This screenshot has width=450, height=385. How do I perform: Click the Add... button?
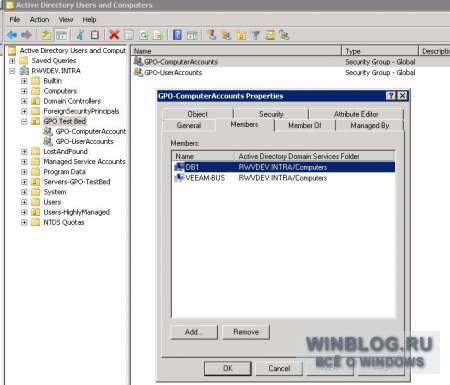(193, 332)
